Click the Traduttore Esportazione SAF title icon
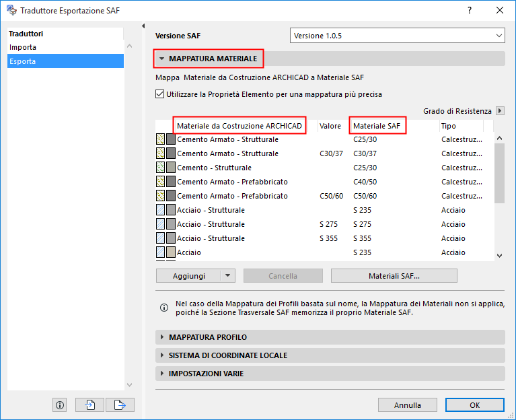The width and height of the screenshot is (516, 420). click(x=11, y=10)
